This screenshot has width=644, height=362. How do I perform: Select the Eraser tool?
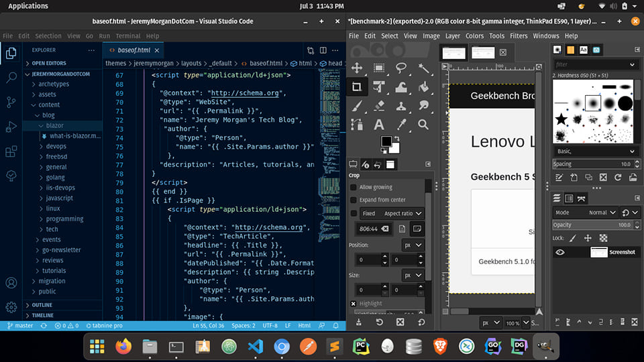378,106
